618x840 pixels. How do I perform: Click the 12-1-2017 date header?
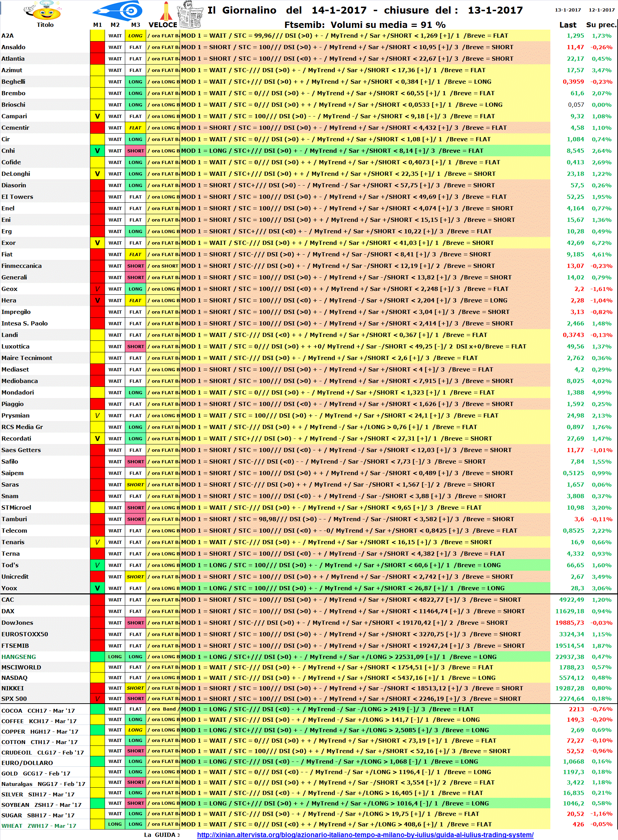pos(602,10)
